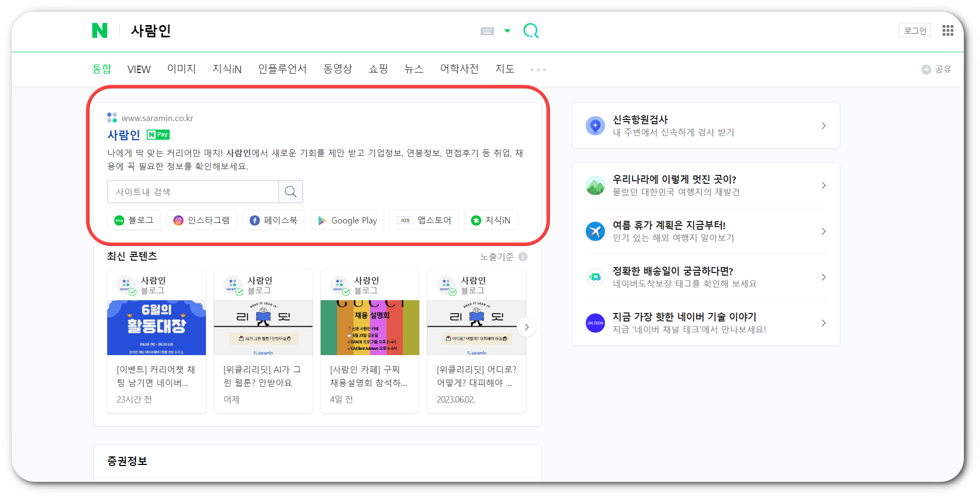Open the 쇼핑 search tab
980x498 pixels.
(x=378, y=69)
